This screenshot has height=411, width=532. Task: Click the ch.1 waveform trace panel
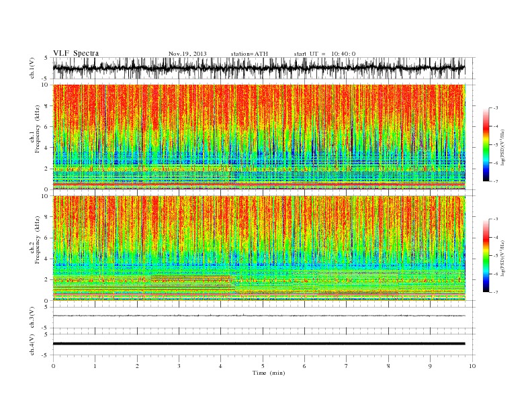264,68
